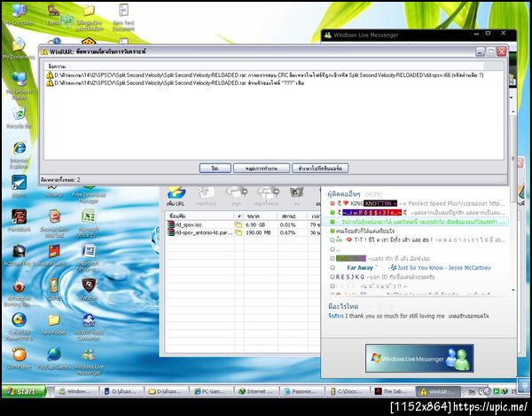
Task: Click the มีอะไรใหม่ heading in Messenger
Action: tap(343, 306)
